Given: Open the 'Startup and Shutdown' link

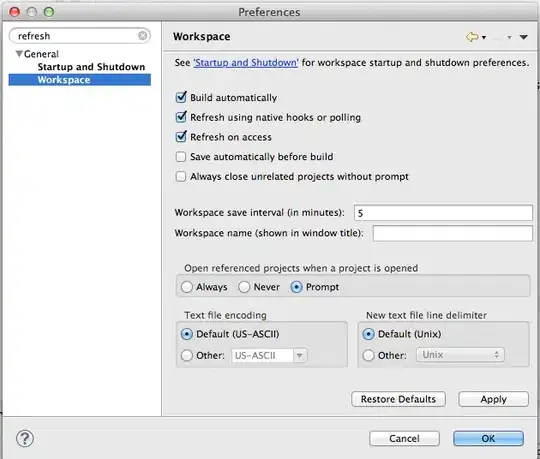Looking at the screenshot, I should pyautogui.click(x=246, y=63).
